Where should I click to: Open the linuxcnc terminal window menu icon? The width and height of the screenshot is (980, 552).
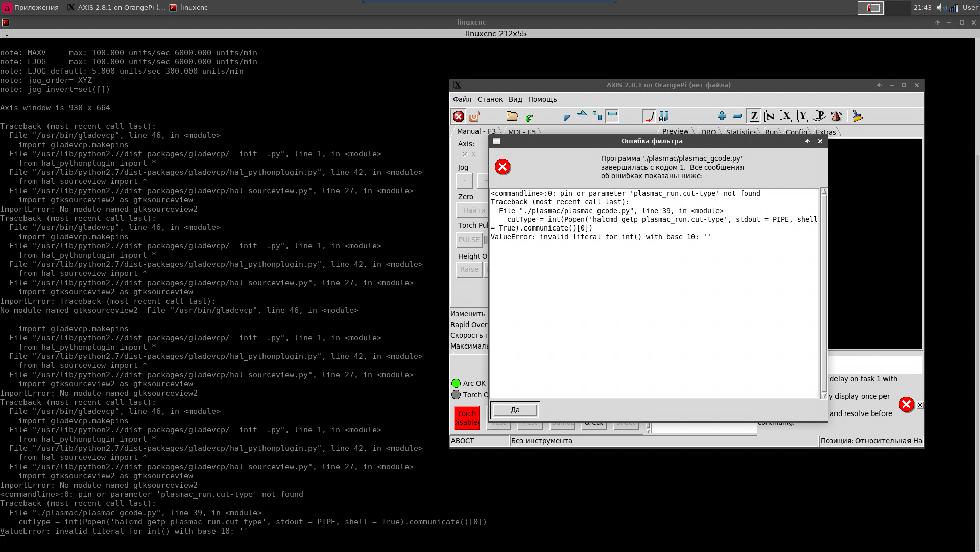(x=5, y=22)
